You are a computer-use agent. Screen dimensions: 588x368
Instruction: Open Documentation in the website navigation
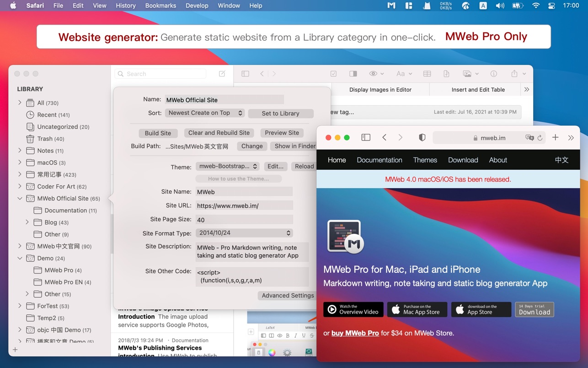coord(379,160)
